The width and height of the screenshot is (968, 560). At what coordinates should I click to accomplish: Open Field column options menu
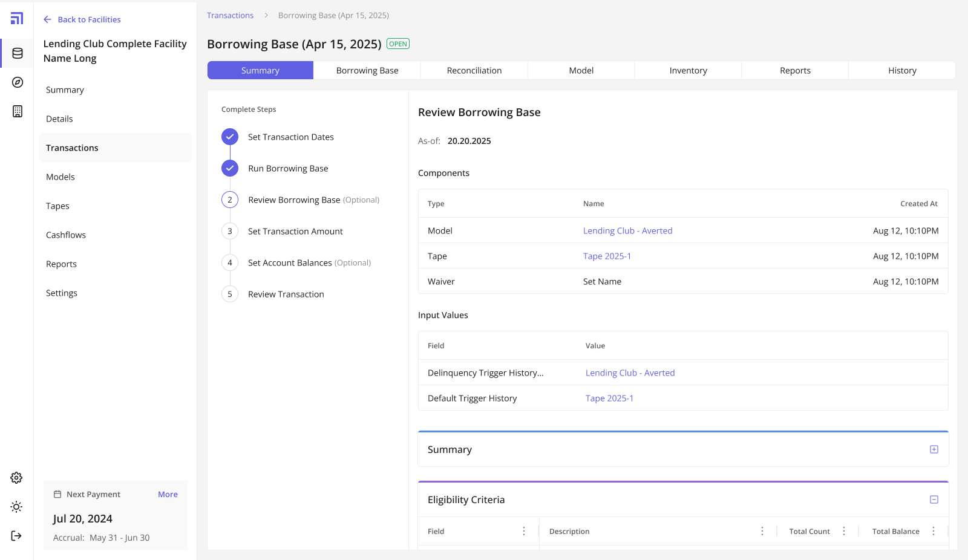click(x=524, y=531)
